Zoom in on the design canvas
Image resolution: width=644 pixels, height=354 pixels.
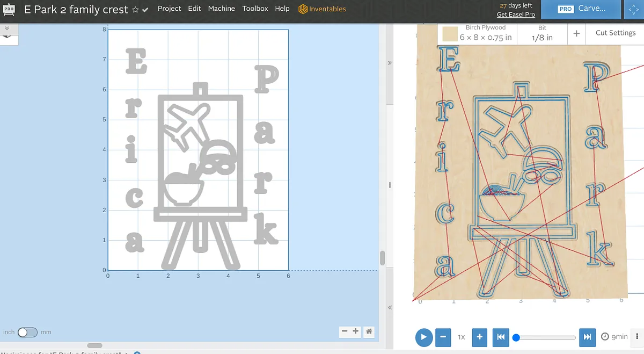click(x=356, y=331)
